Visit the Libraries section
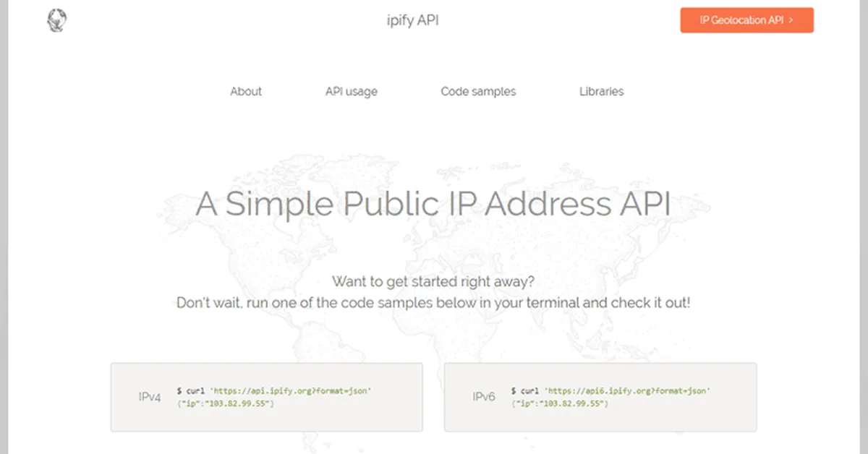This screenshot has height=454, width=868. pyautogui.click(x=601, y=91)
